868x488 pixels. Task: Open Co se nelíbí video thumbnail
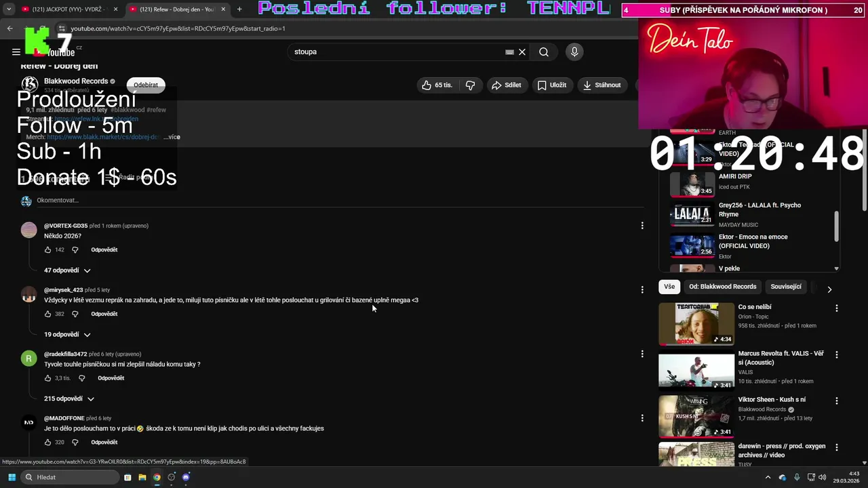pyautogui.click(x=696, y=324)
